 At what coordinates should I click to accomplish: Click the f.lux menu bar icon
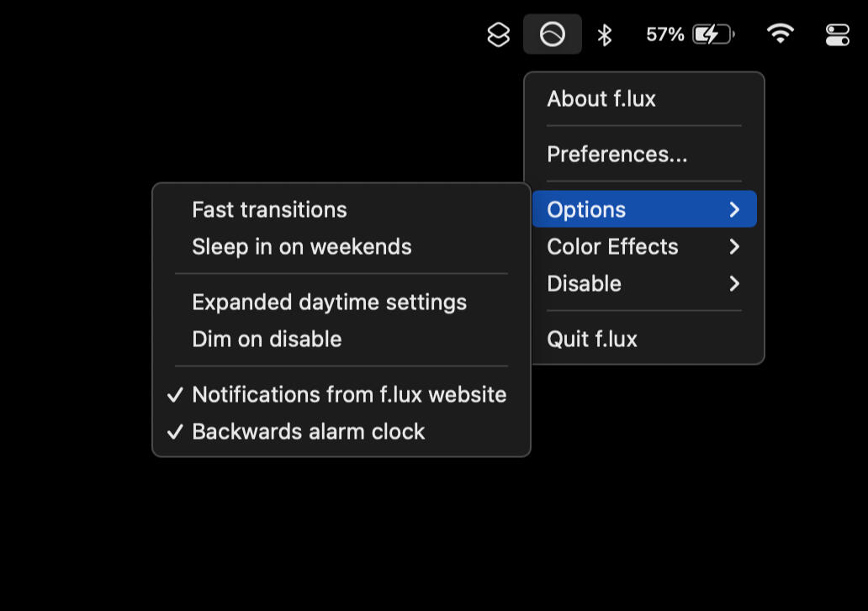coord(552,34)
